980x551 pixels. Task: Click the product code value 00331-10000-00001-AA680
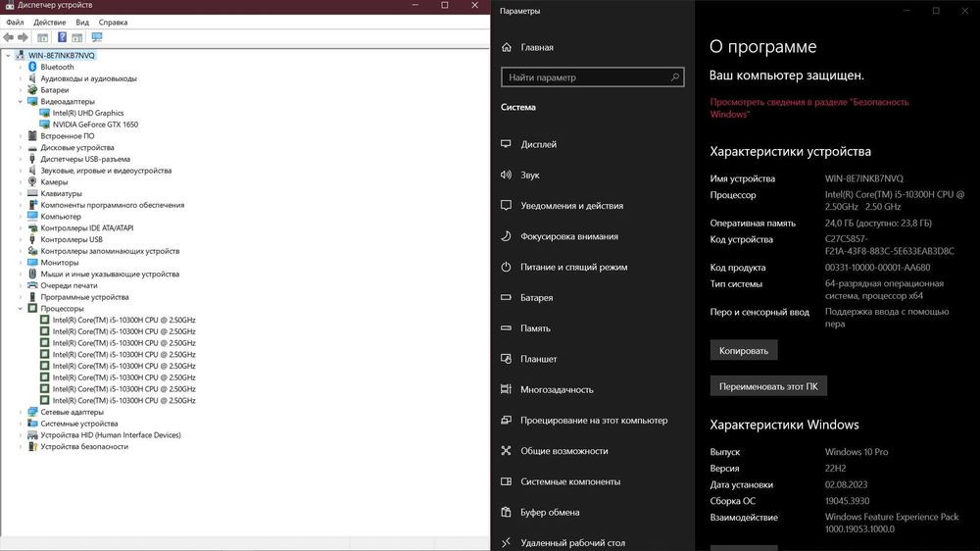(x=877, y=268)
